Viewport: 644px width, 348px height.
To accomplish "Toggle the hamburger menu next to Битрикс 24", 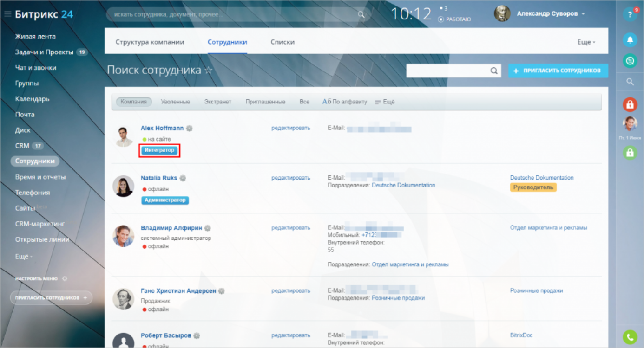I will [x=7, y=14].
